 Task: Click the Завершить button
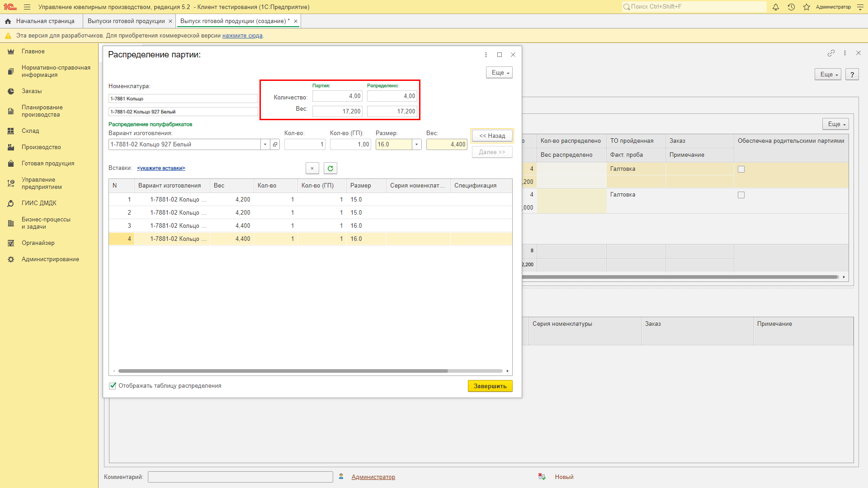[490, 386]
